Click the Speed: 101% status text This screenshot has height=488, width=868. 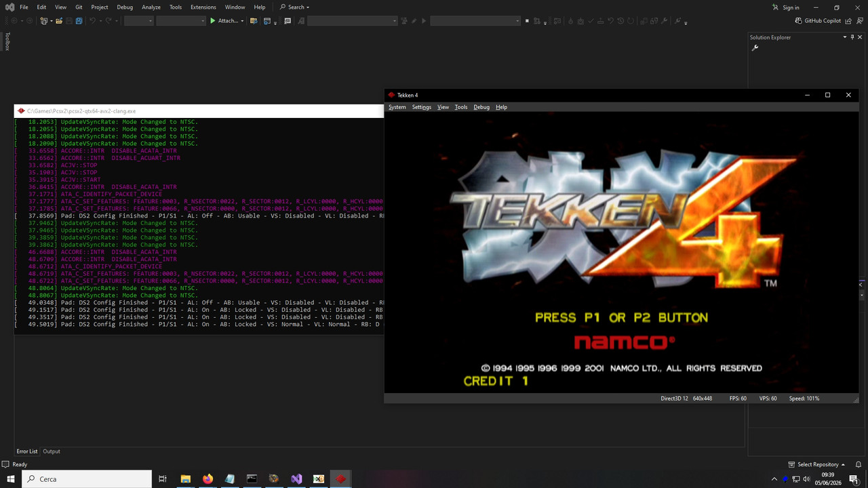pyautogui.click(x=804, y=399)
